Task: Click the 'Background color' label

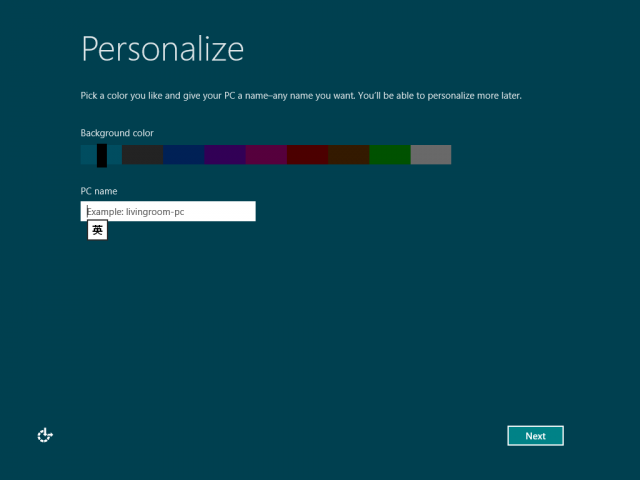Action: (117, 133)
